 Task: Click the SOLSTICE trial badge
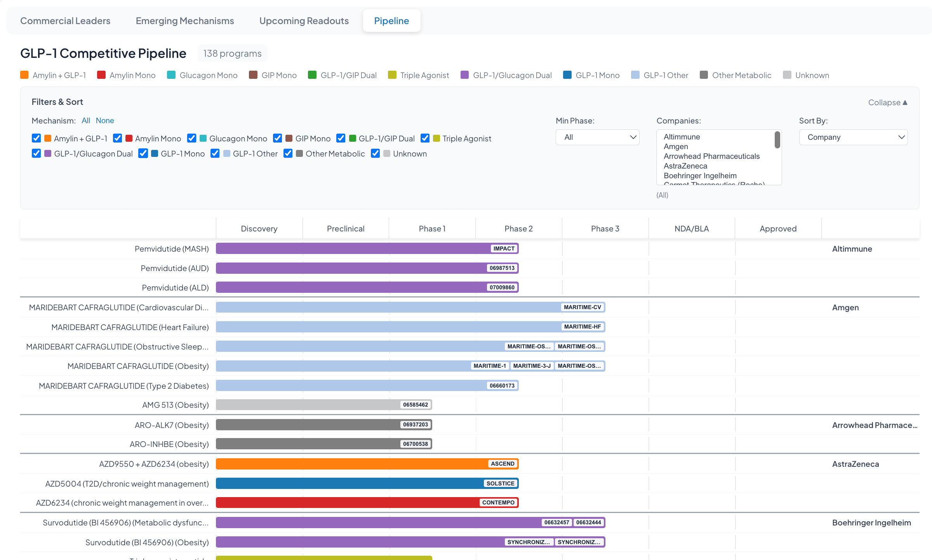500,483
